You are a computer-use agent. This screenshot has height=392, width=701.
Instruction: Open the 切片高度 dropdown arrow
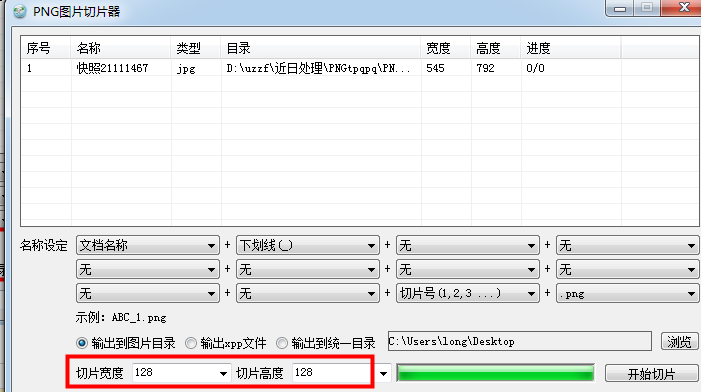[383, 374]
